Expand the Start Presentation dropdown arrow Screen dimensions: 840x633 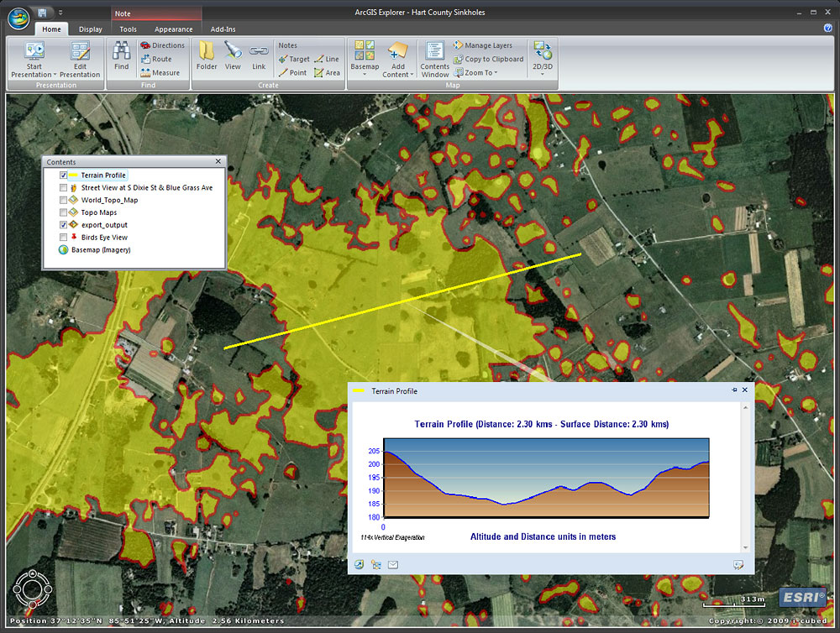55,75
